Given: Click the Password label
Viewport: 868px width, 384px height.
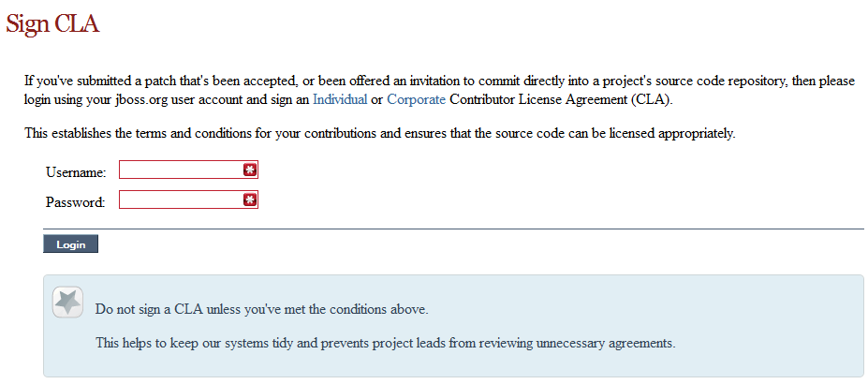Looking at the screenshot, I should (75, 202).
